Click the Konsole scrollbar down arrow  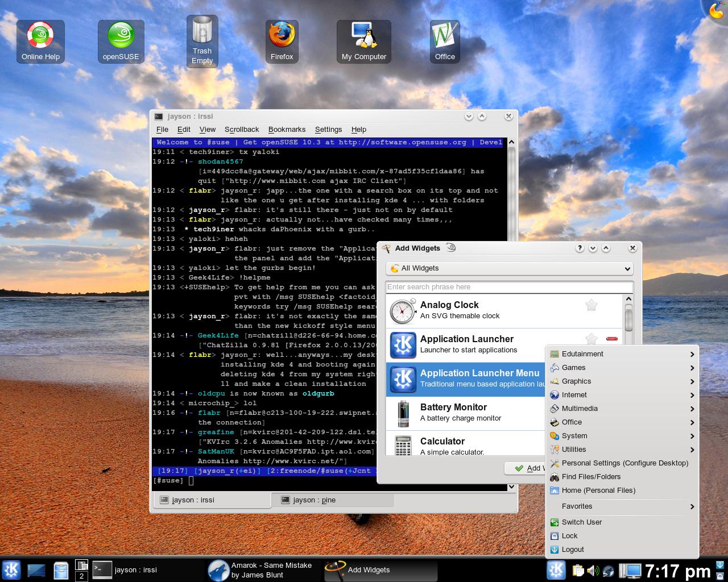coord(511,487)
